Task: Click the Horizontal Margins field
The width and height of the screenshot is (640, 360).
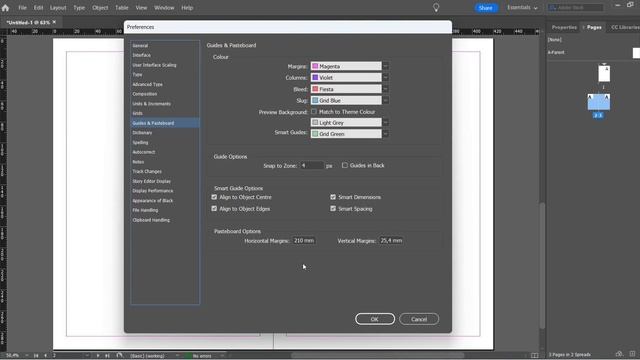Action: (304, 240)
